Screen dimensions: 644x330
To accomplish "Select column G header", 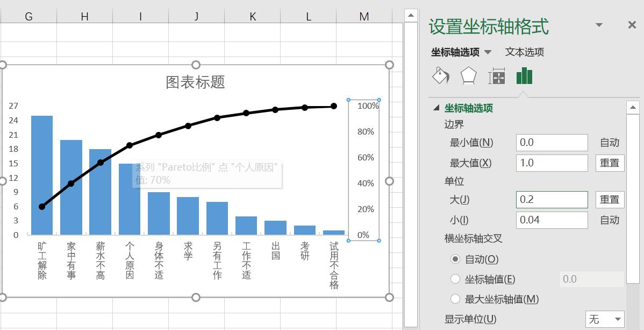I will 28,17.
